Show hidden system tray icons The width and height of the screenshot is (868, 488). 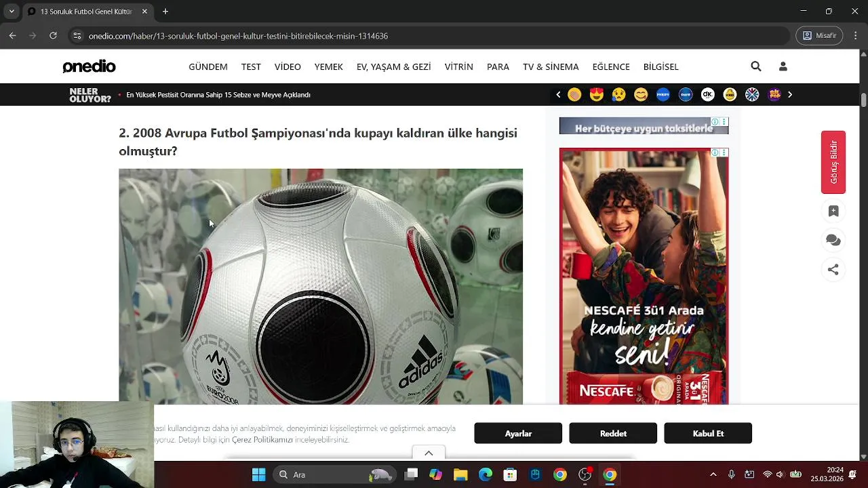(x=713, y=474)
